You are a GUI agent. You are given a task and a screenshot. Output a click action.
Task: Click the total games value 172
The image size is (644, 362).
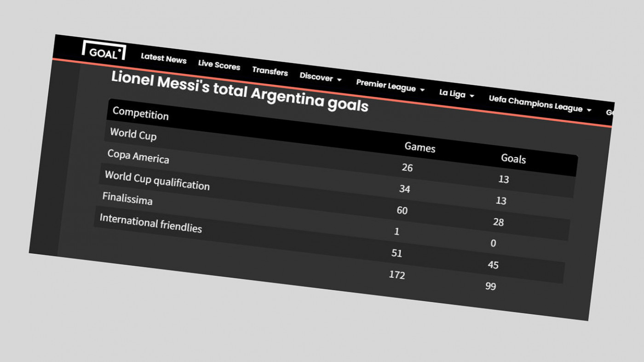[397, 275]
